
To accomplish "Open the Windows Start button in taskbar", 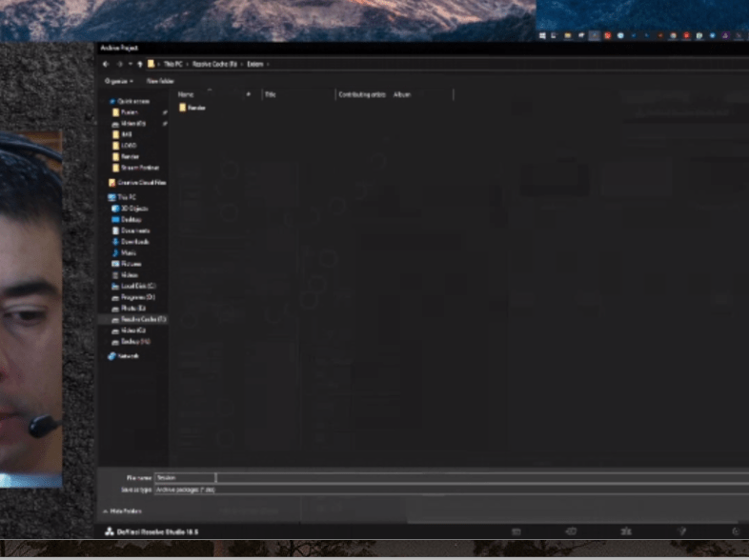I will tap(542, 36).
